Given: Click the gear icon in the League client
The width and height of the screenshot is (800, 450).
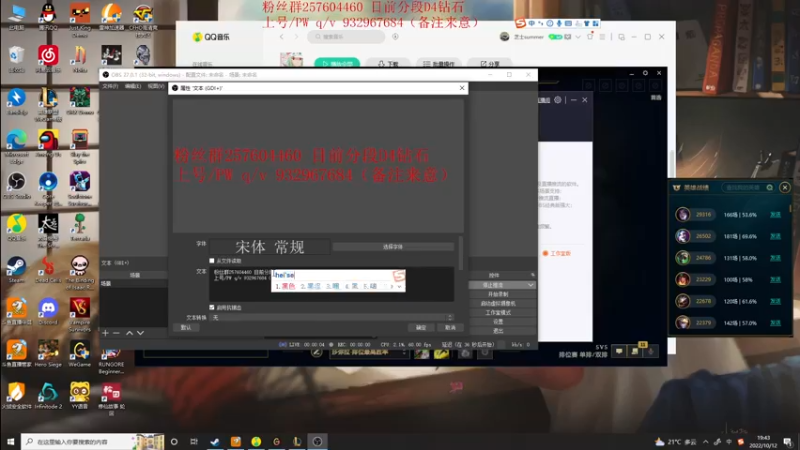Looking at the screenshot, I should 558,100.
